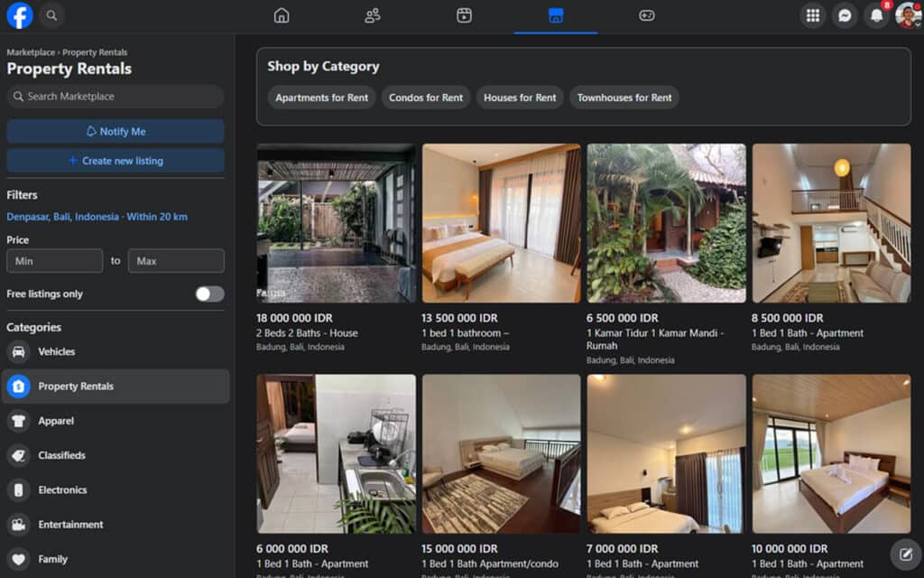This screenshot has height=578, width=924.
Task: Click the Marketplace breadcrumb link
Action: [31, 51]
